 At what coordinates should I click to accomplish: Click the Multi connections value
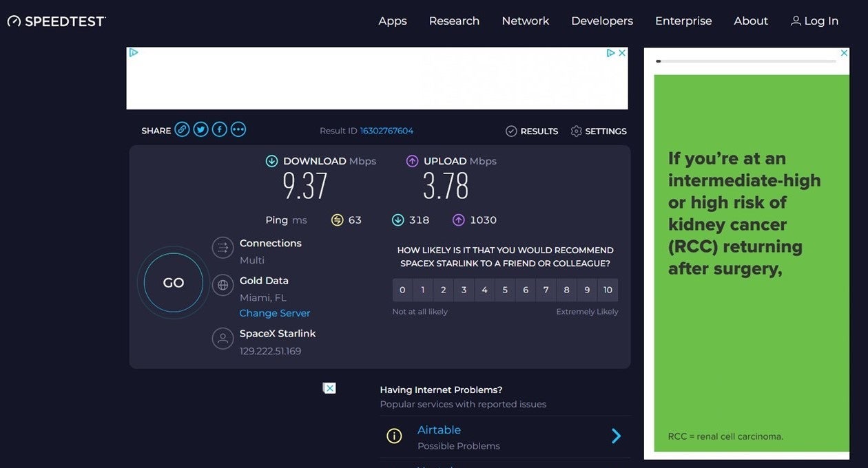pos(252,260)
